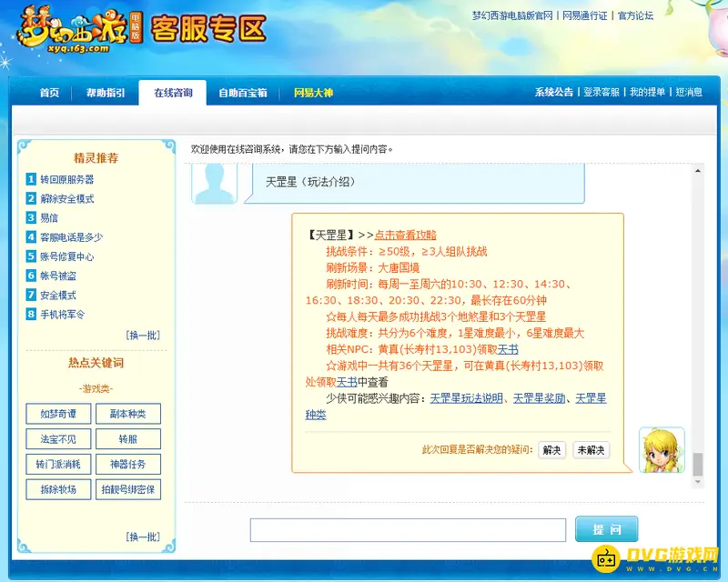Click the number 6 icon beside 帐号被盗
This screenshot has height=582, width=728.
click(31, 276)
